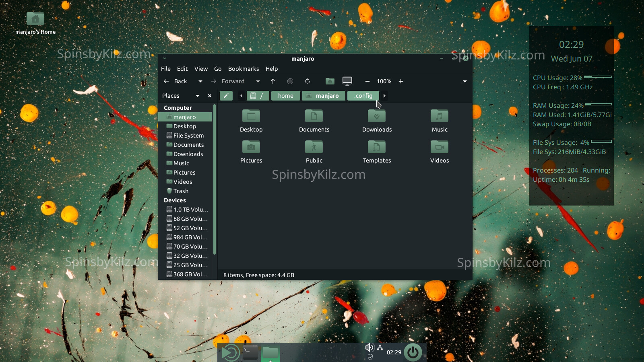Click the sidebar vertical scrollbar

[215, 181]
